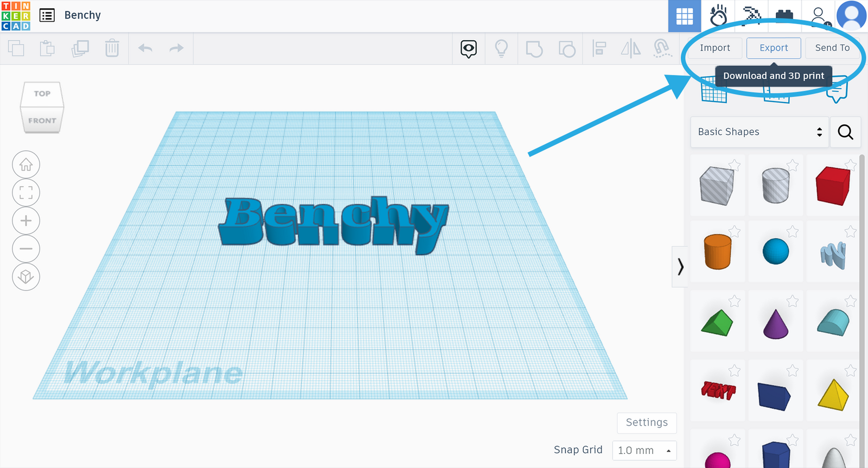Viewport: 868px width, 468px height.
Task: Favorite the green Roof with its star
Action: (735, 301)
